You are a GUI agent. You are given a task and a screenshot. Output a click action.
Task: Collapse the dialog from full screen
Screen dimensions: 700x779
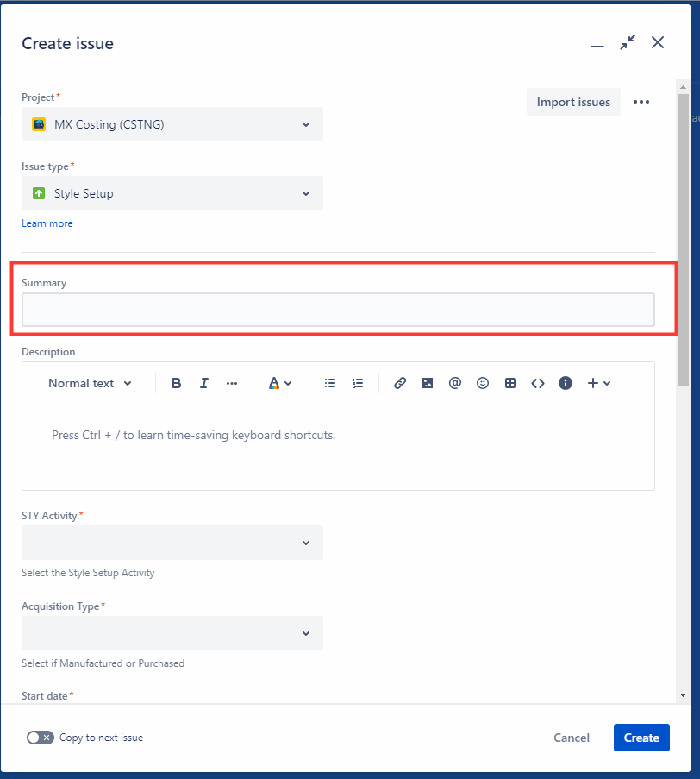[628, 43]
